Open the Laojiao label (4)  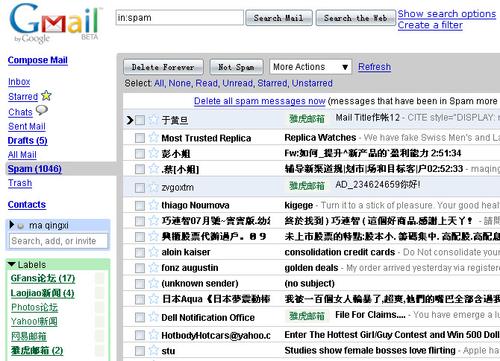(42, 293)
